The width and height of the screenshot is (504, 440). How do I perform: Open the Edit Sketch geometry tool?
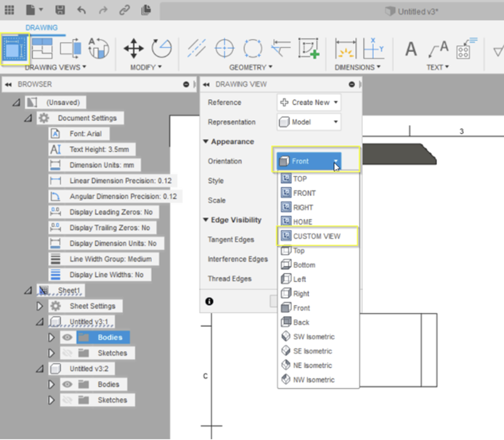(308, 48)
